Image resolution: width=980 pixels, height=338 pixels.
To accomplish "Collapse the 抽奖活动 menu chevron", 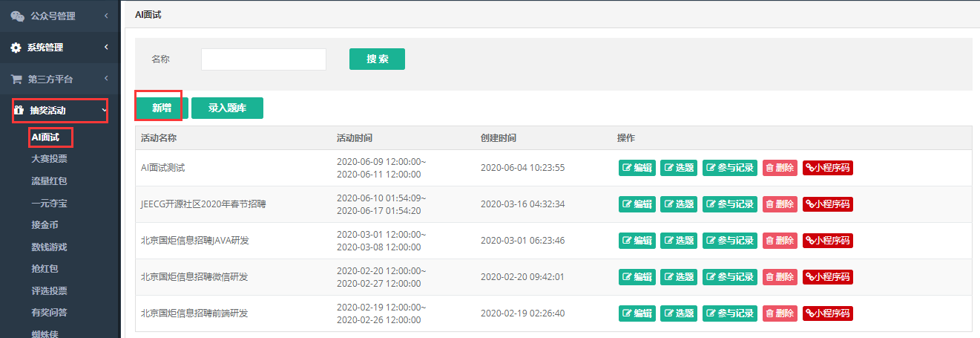I will (104, 111).
